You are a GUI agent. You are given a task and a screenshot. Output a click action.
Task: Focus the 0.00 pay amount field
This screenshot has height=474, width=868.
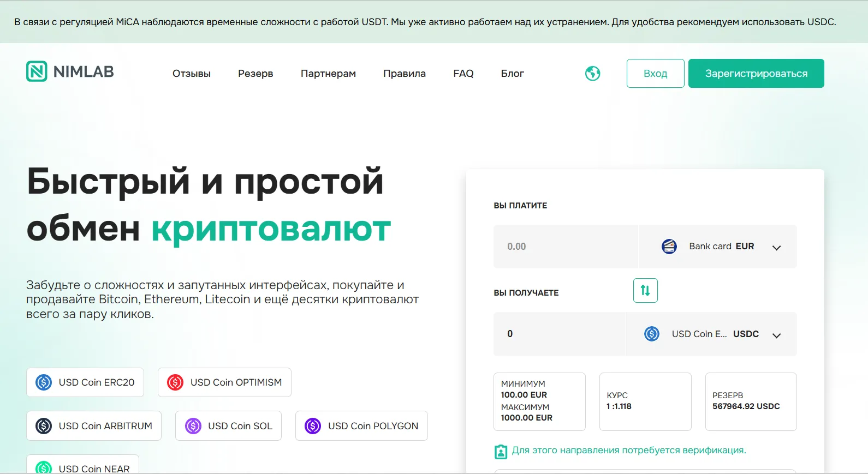(x=566, y=247)
